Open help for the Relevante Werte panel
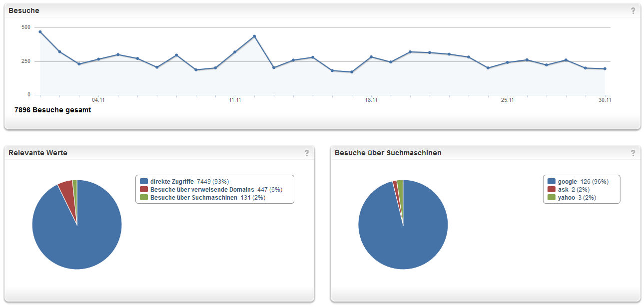 307,153
